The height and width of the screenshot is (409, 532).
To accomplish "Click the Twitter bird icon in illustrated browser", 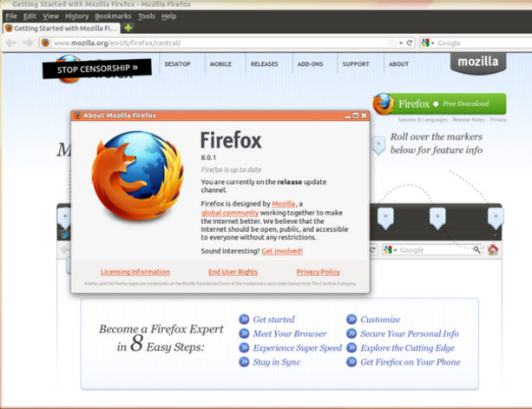I will click(x=64, y=234).
